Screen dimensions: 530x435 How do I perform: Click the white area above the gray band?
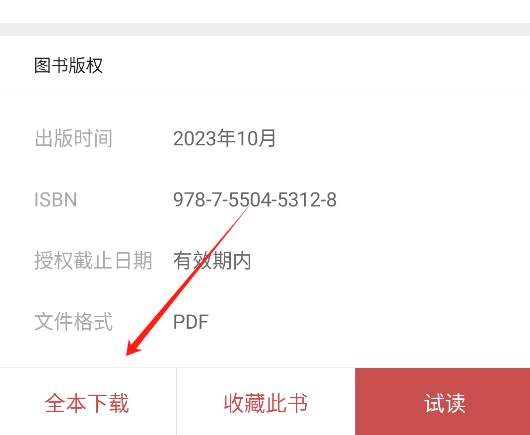point(265,11)
